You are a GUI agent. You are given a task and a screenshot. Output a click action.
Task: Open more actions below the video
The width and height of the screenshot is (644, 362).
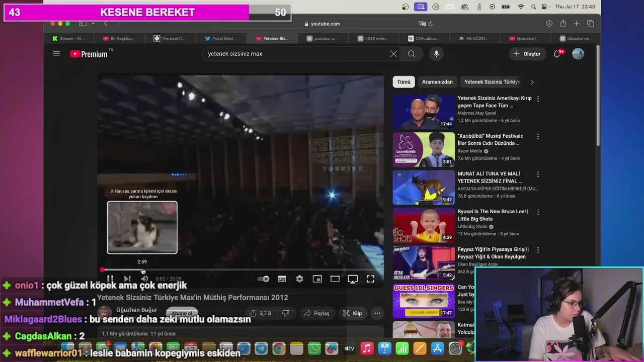tap(377, 313)
